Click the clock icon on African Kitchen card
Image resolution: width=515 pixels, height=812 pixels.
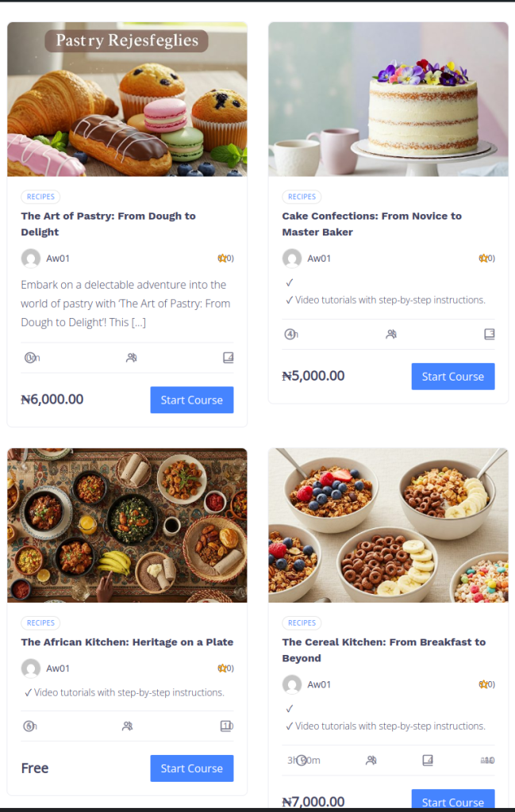tap(29, 726)
